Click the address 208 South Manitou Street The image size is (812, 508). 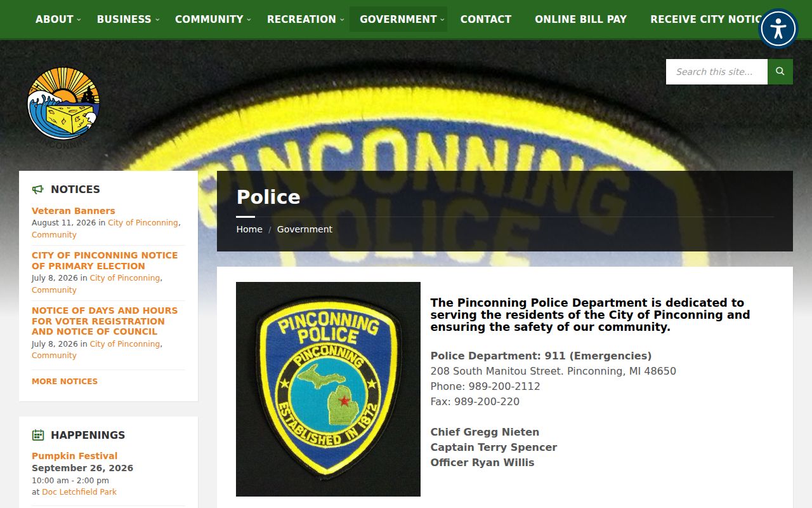(495, 371)
